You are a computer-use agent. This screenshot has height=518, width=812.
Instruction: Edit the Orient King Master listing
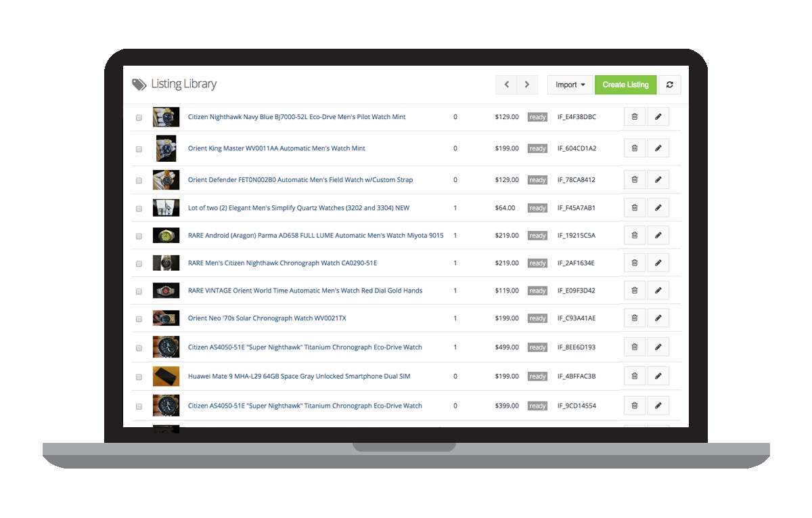(x=658, y=148)
